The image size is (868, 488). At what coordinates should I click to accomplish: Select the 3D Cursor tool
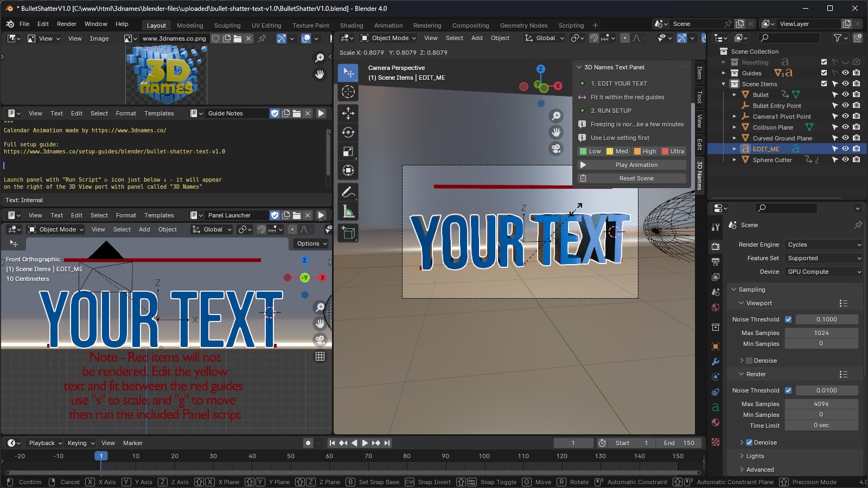(x=348, y=91)
